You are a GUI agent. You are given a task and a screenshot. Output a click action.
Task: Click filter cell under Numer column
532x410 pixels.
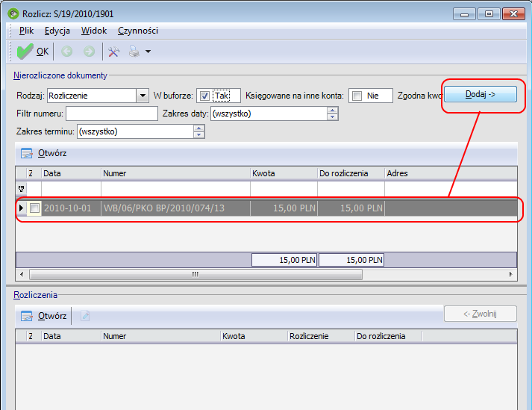tap(175, 189)
